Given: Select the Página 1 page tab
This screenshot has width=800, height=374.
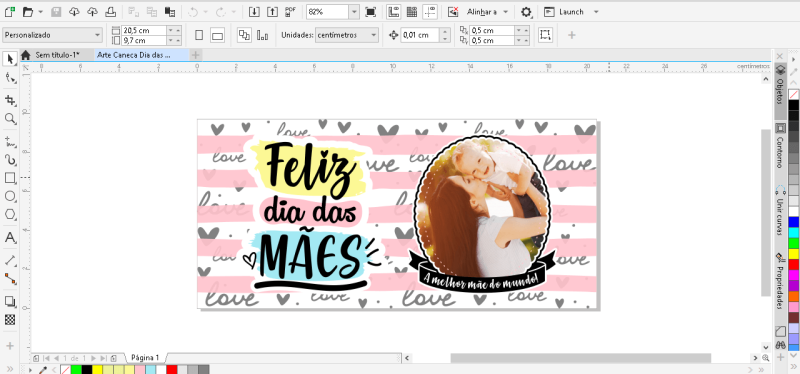Looking at the screenshot, I should click(145, 358).
